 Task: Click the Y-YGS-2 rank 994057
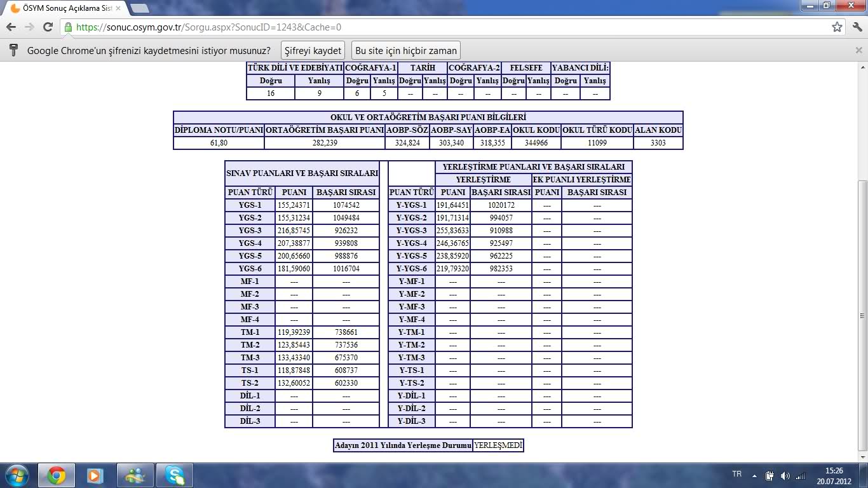pyautogui.click(x=501, y=218)
